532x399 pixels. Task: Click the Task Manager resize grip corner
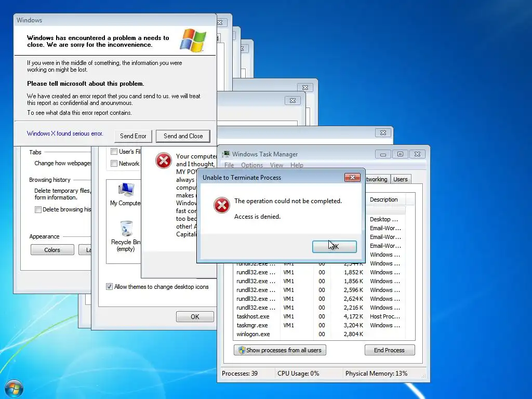pyautogui.click(x=424, y=376)
